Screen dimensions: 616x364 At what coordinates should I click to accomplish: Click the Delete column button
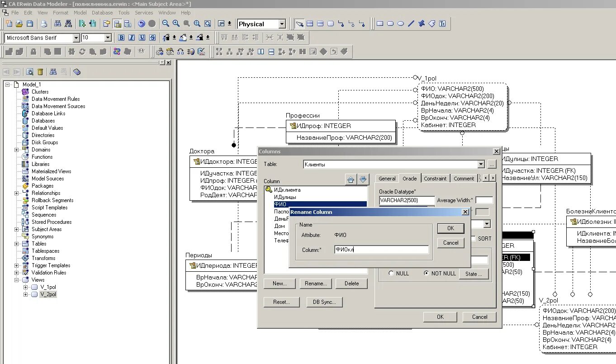[351, 284]
